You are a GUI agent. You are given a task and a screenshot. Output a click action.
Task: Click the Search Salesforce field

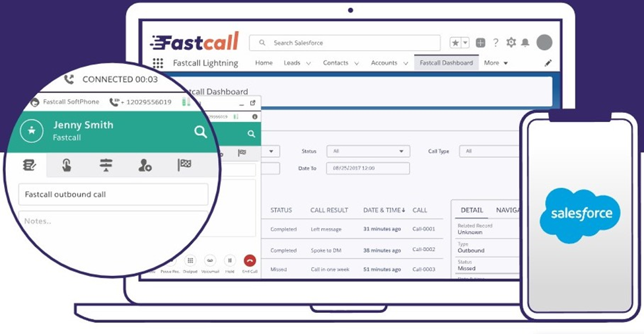[345, 43]
